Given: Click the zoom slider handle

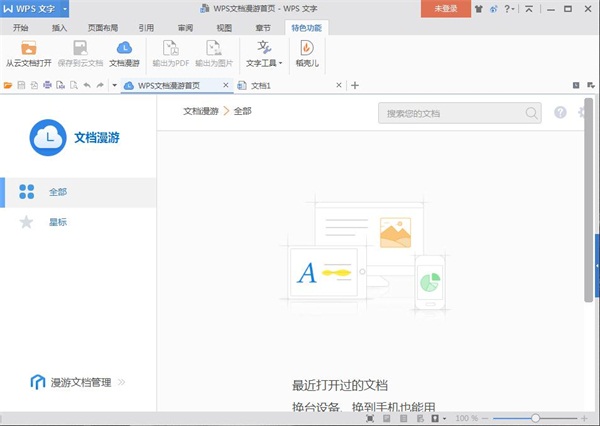Looking at the screenshot, I should click(x=535, y=418).
